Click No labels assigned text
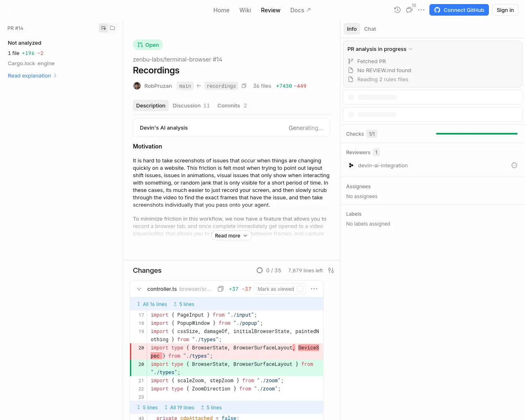525x420 pixels. tap(368, 224)
